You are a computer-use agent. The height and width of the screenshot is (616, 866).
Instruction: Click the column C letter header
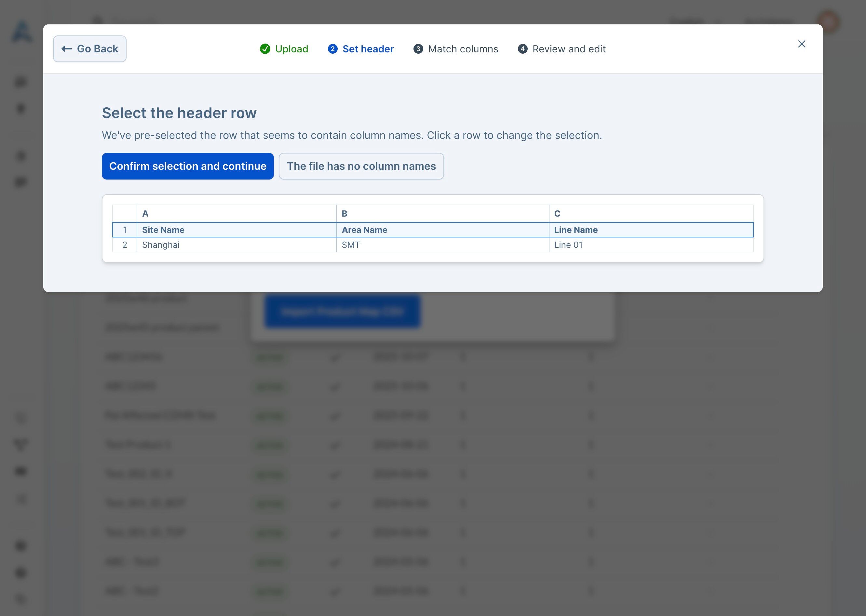click(x=557, y=214)
